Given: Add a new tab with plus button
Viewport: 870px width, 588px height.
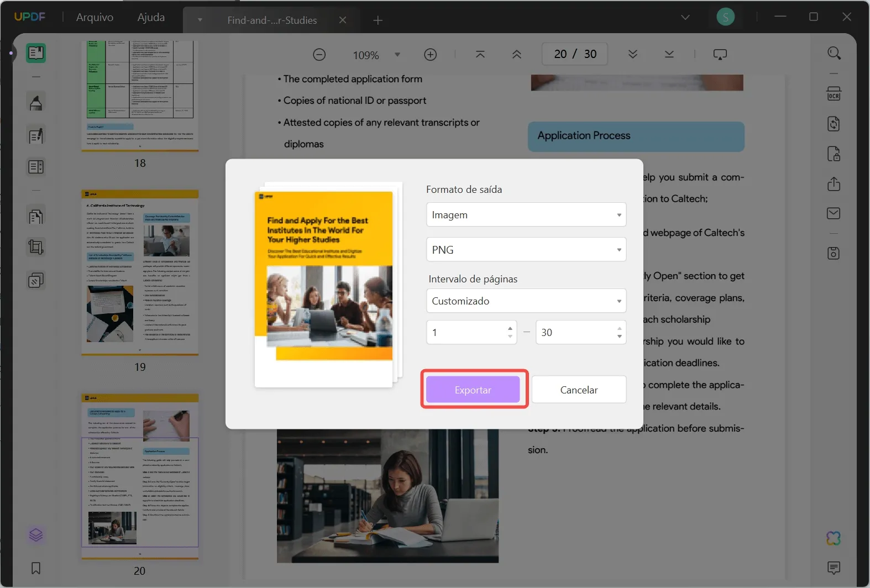Looking at the screenshot, I should (x=378, y=20).
